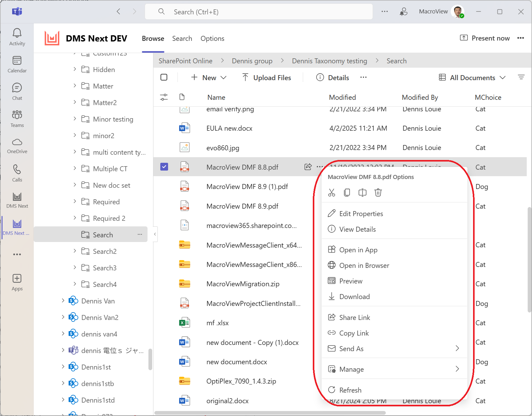Choose View Details from options menu
This screenshot has width=532, height=416.
tap(394, 229)
